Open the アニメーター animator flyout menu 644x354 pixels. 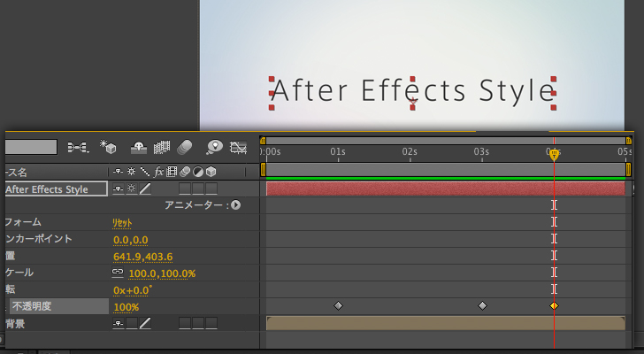[235, 205]
